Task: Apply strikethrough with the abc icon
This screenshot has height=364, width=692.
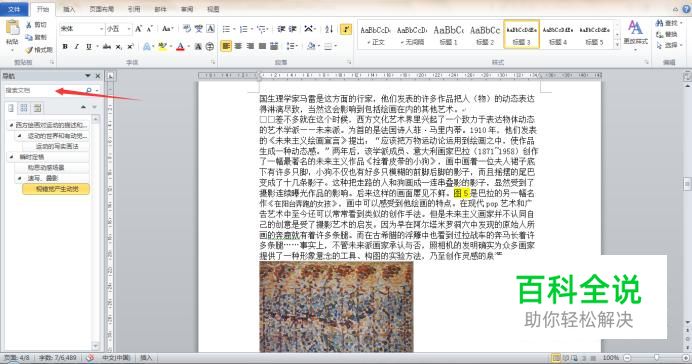Action: click(106, 46)
